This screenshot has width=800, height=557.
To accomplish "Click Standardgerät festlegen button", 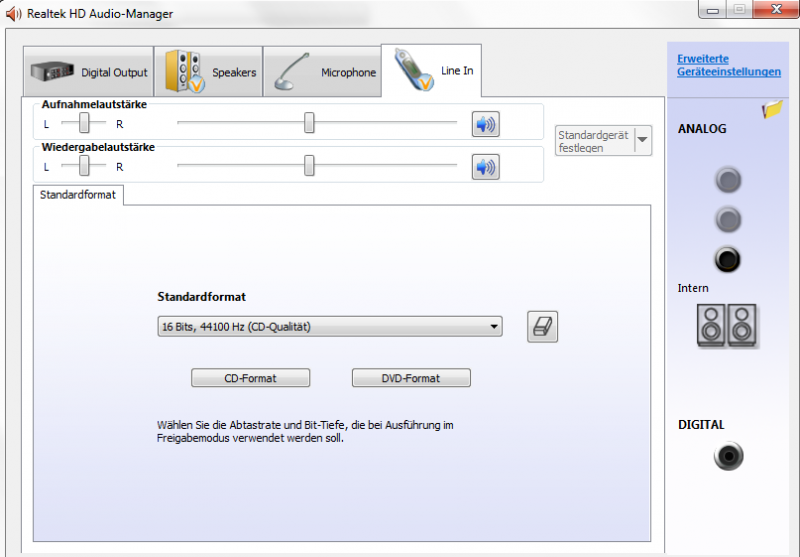I will coord(595,141).
